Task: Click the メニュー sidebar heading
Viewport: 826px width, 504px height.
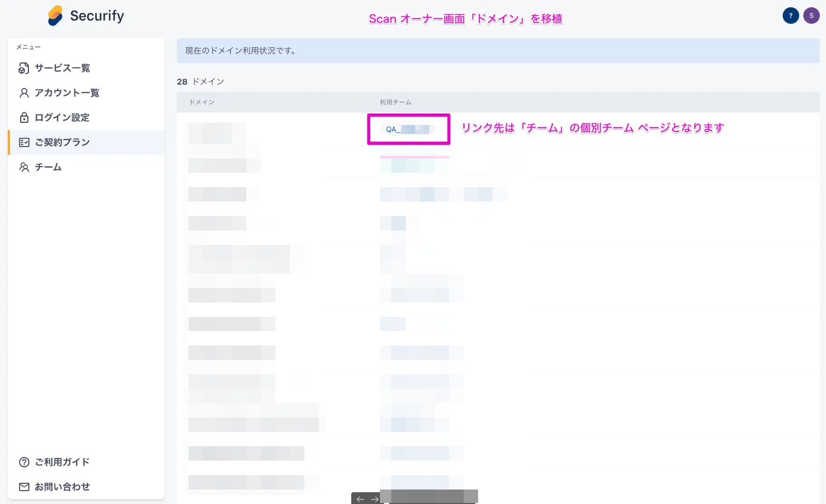Action: (28, 47)
